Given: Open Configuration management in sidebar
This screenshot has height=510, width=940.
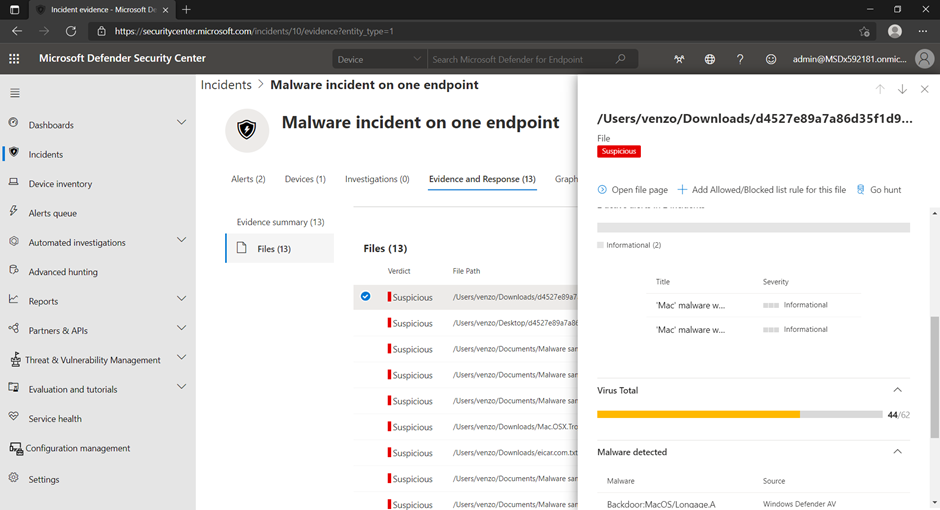Looking at the screenshot, I should pyautogui.click(x=77, y=448).
